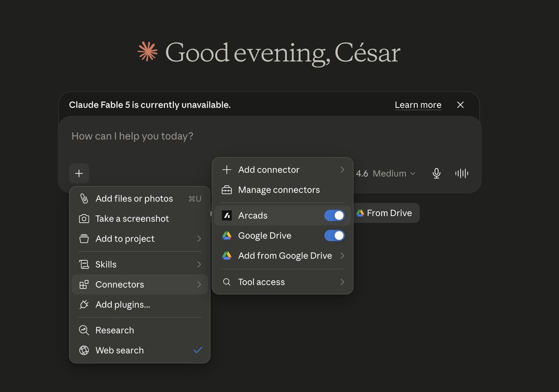This screenshot has width=559, height=392.
Task: Click the plus attachment button
Action: [79, 174]
